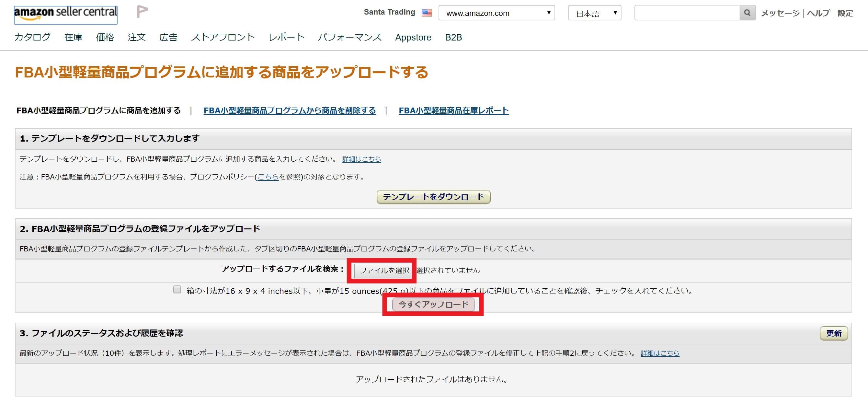Image resolution: width=868 pixels, height=416 pixels.
Task: Focus the top search input field
Action: [687, 13]
